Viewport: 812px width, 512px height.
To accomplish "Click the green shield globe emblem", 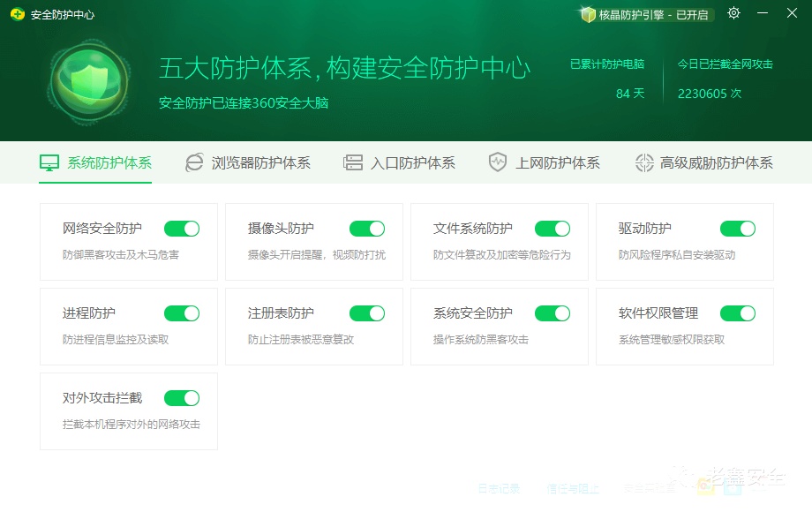I will [88, 82].
